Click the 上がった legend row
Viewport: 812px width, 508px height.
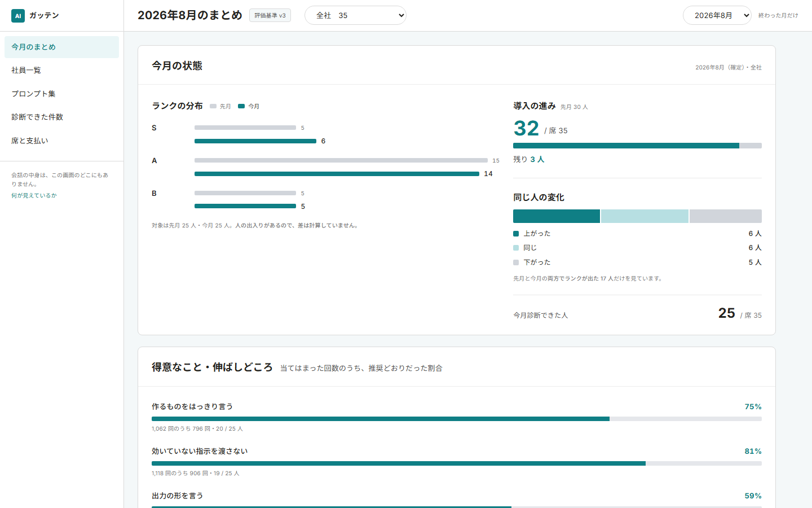(x=637, y=234)
